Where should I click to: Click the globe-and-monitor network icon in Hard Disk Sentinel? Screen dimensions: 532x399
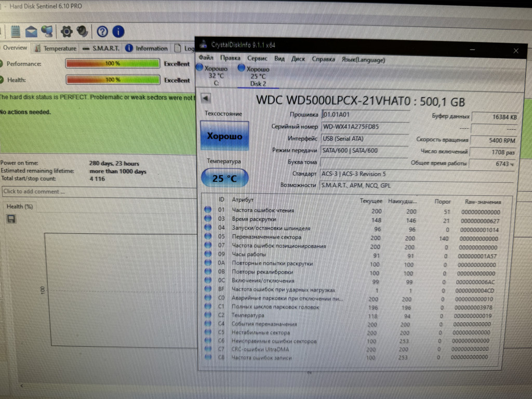47,32
